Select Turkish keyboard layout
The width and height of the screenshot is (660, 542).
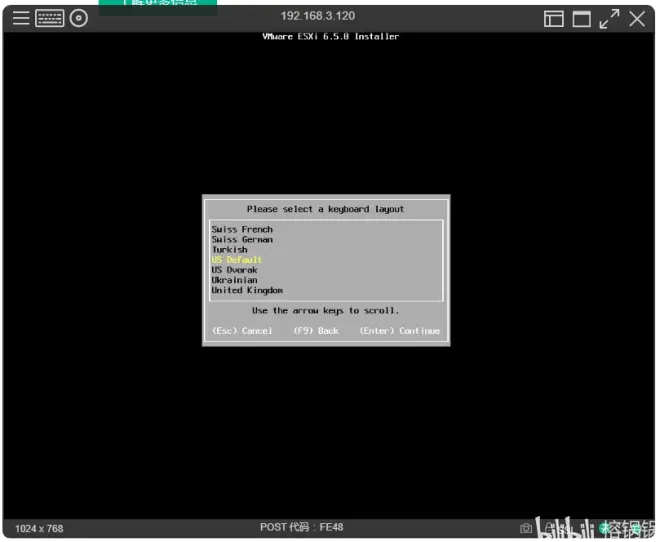(x=229, y=250)
